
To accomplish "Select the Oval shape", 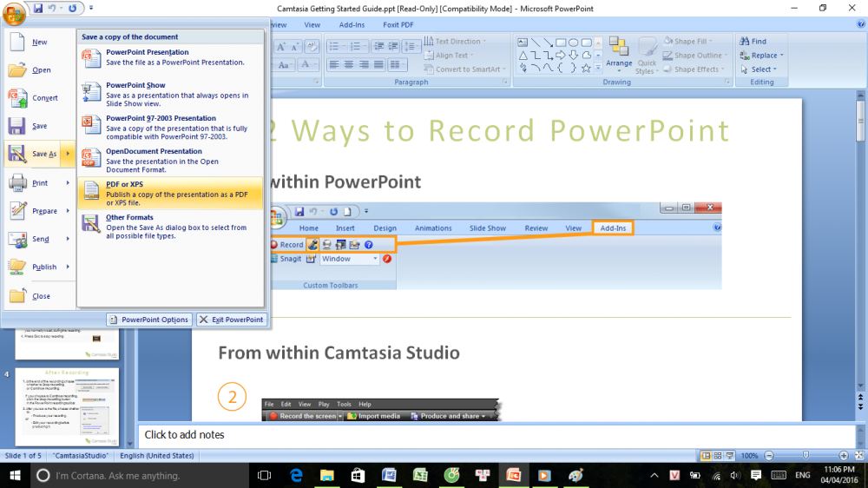I will pyautogui.click(x=574, y=43).
